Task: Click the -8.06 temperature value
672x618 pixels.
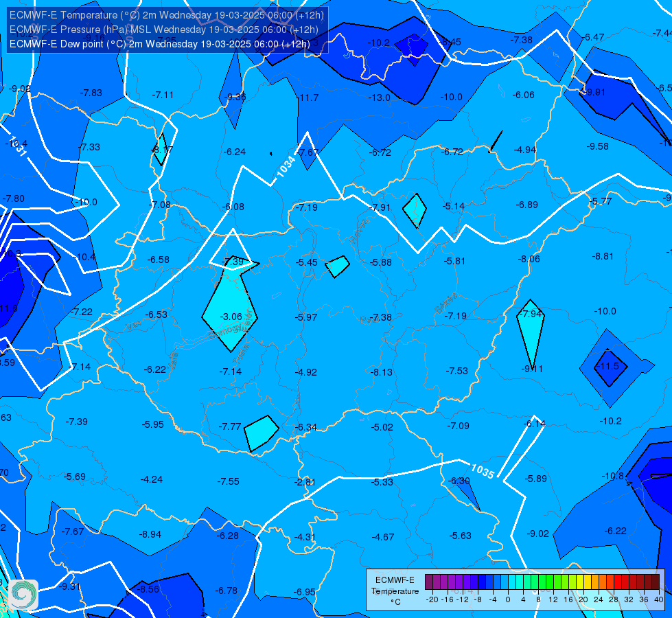Action: (x=529, y=259)
